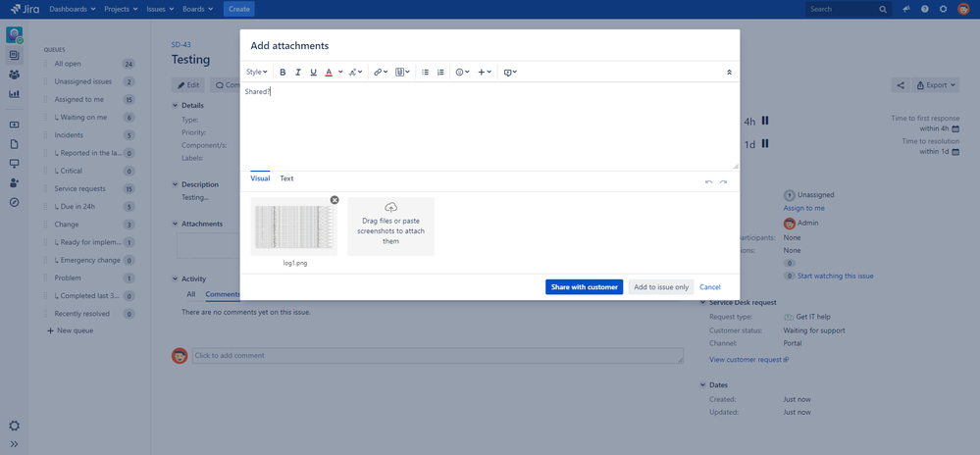Click inside the comment text area

pyautogui.click(x=490, y=126)
